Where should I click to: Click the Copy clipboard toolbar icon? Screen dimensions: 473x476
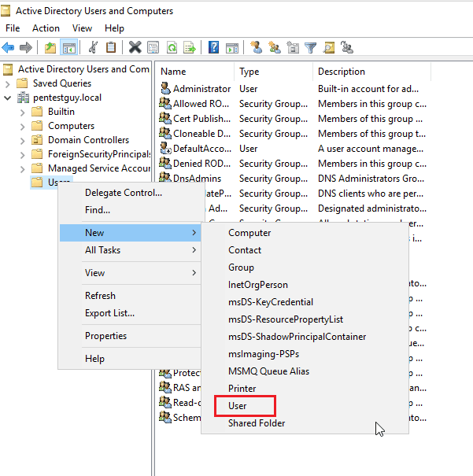pos(111,48)
